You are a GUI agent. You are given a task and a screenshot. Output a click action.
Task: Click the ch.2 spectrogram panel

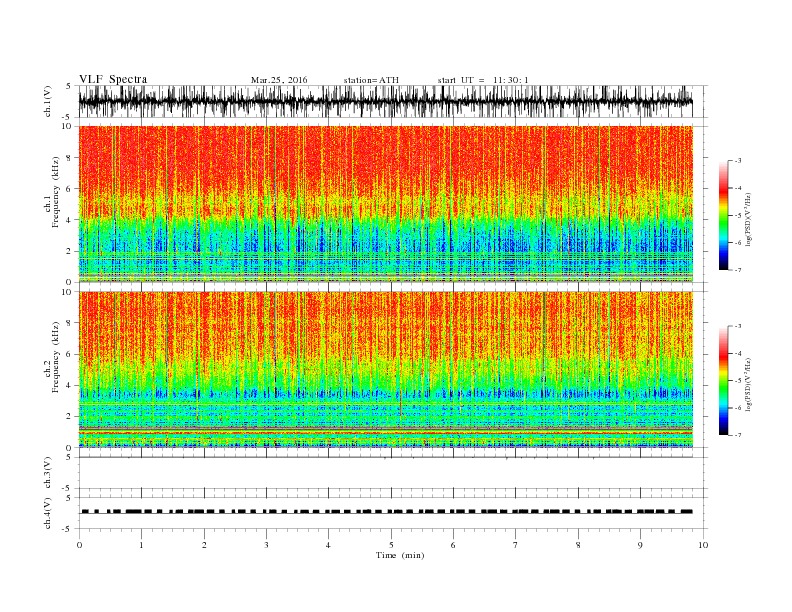point(386,369)
